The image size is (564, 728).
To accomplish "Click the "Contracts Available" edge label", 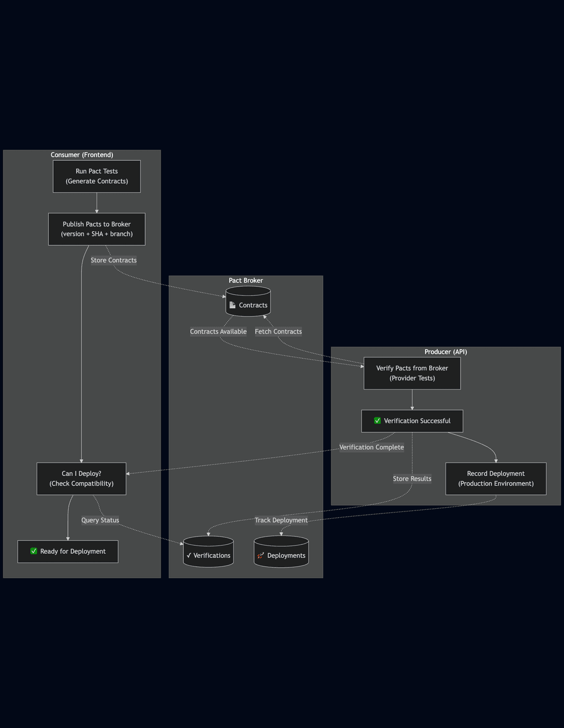I will [218, 331].
